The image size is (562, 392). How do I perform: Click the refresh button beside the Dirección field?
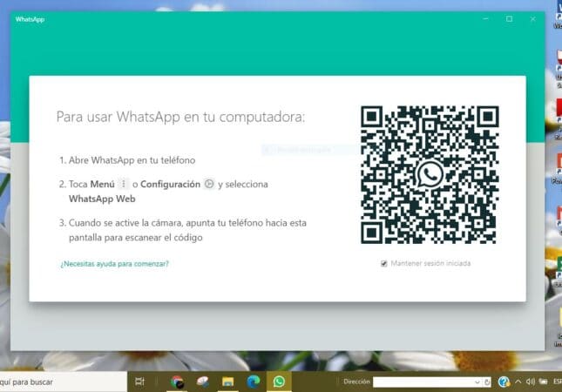pyautogui.click(x=487, y=382)
